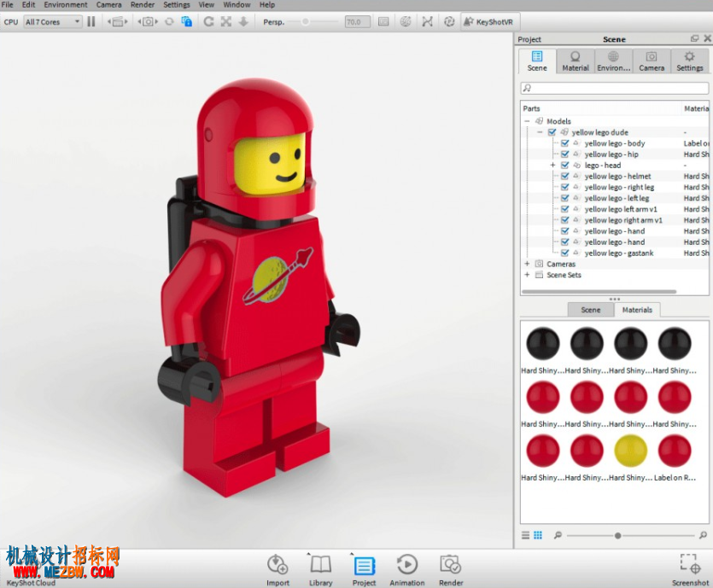The image size is (713, 588).
Task: Collapse the Models tree node
Action: click(527, 121)
